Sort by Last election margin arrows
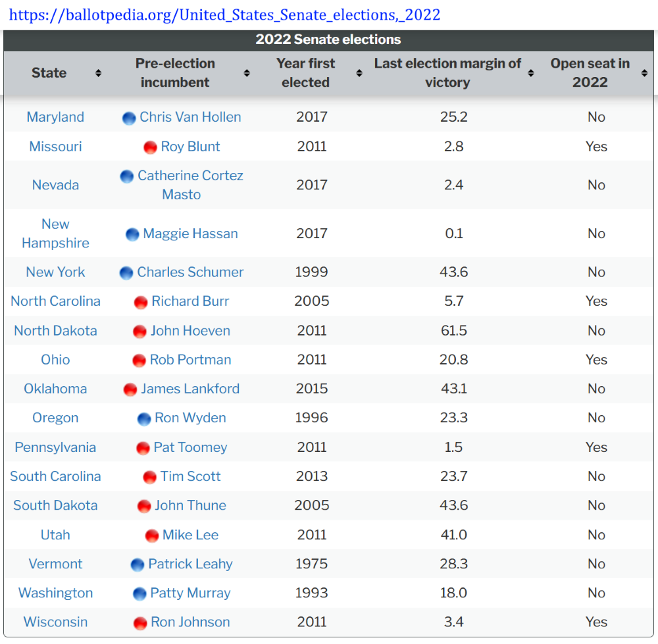 click(x=531, y=73)
